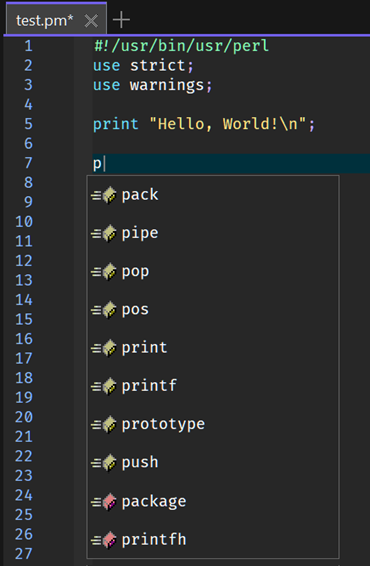The height and width of the screenshot is (566, 370).
Task: Click line number 20 in gutter
Action: pyautogui.click(x=24, y=417)
